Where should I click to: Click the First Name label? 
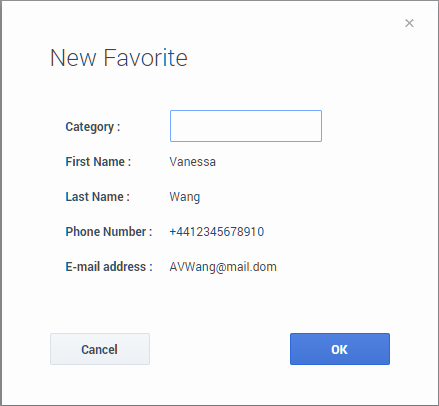[98, 162]
